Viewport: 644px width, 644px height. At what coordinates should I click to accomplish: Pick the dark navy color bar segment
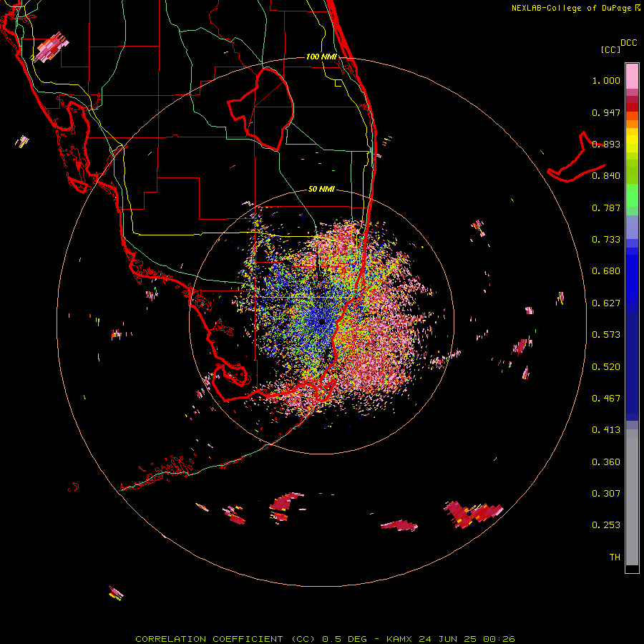click(632, 361)
